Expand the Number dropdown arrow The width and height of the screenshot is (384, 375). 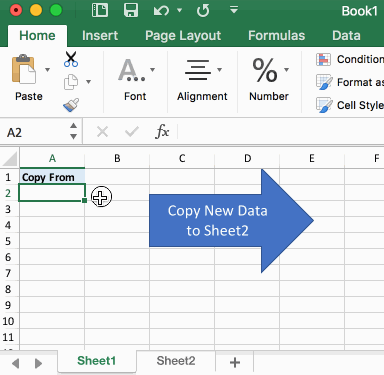click(286, 70)
